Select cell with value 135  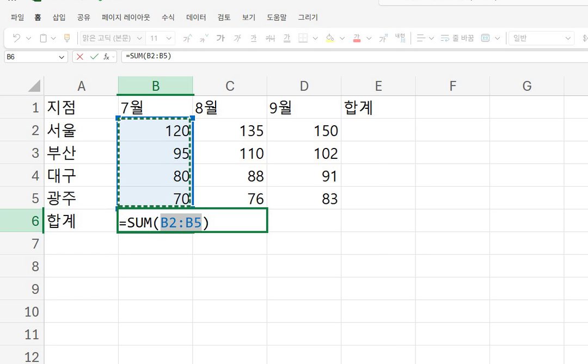click(230, 130)
